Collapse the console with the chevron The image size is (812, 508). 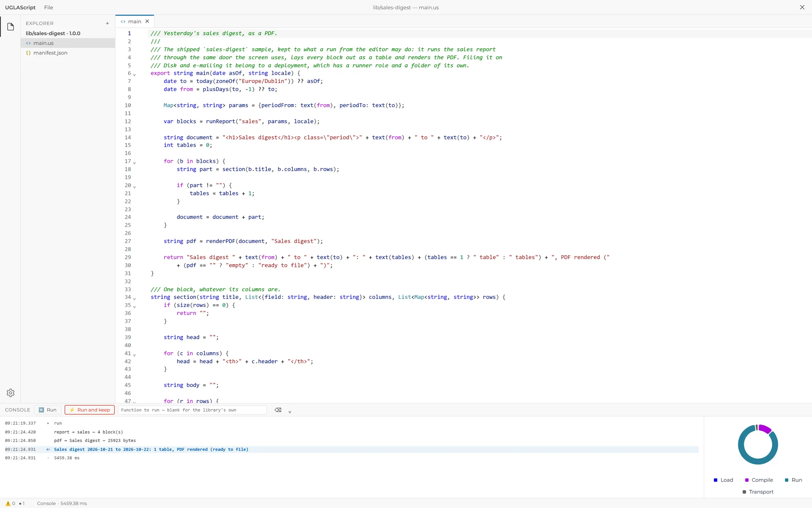click(290, 411)
